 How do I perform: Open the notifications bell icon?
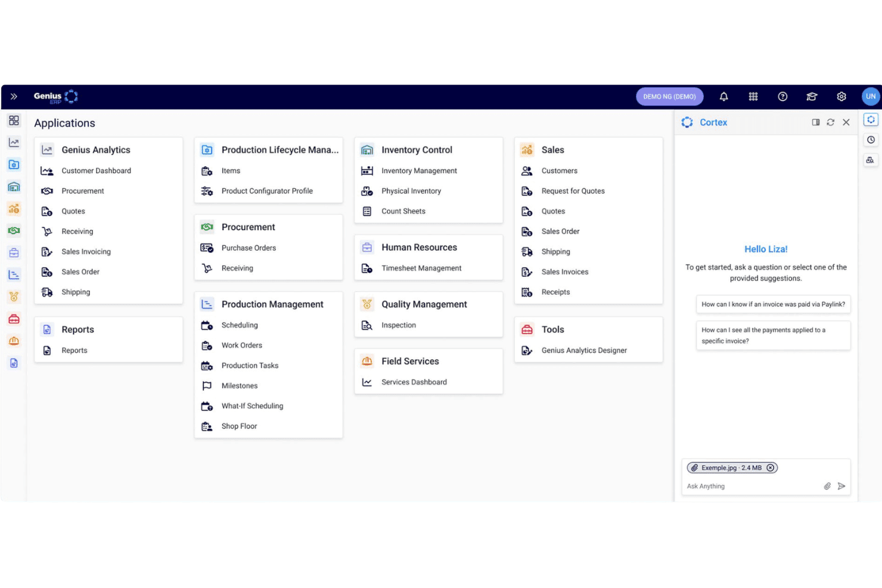[x=723, y=97]
